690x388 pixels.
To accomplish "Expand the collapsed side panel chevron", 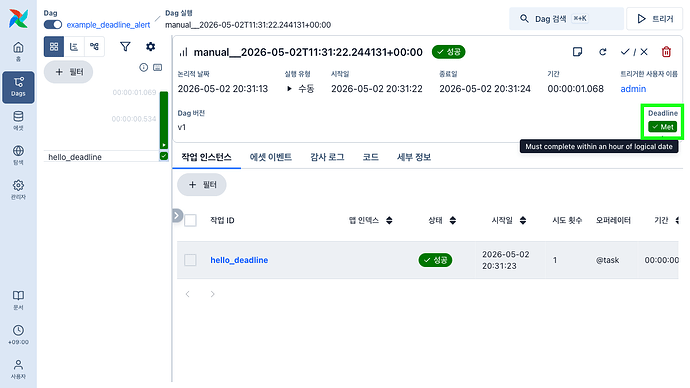I will 176,216.
